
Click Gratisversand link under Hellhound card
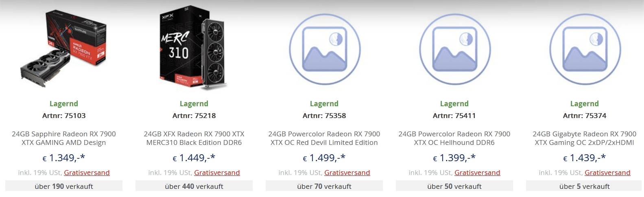tap(477, 173)
